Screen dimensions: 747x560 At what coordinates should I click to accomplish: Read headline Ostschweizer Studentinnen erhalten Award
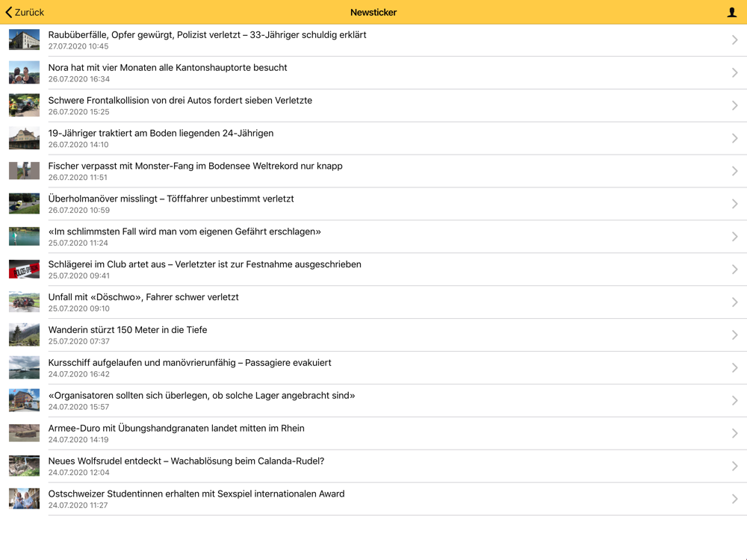[x=196, y=494]
